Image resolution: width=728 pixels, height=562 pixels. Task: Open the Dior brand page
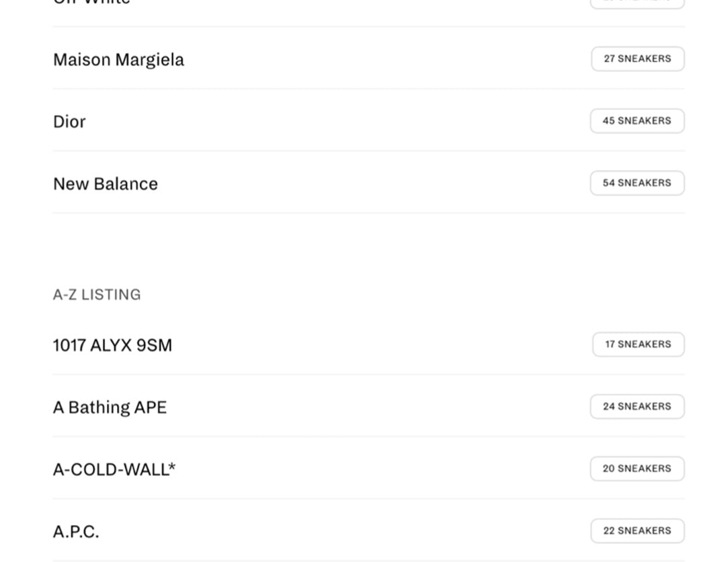click(69, 122)
